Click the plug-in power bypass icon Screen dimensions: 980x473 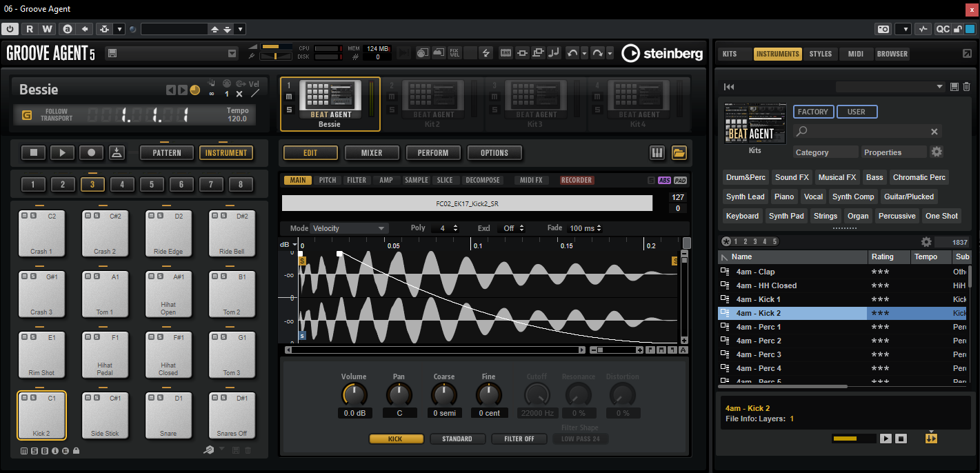[x=10, y=29]
